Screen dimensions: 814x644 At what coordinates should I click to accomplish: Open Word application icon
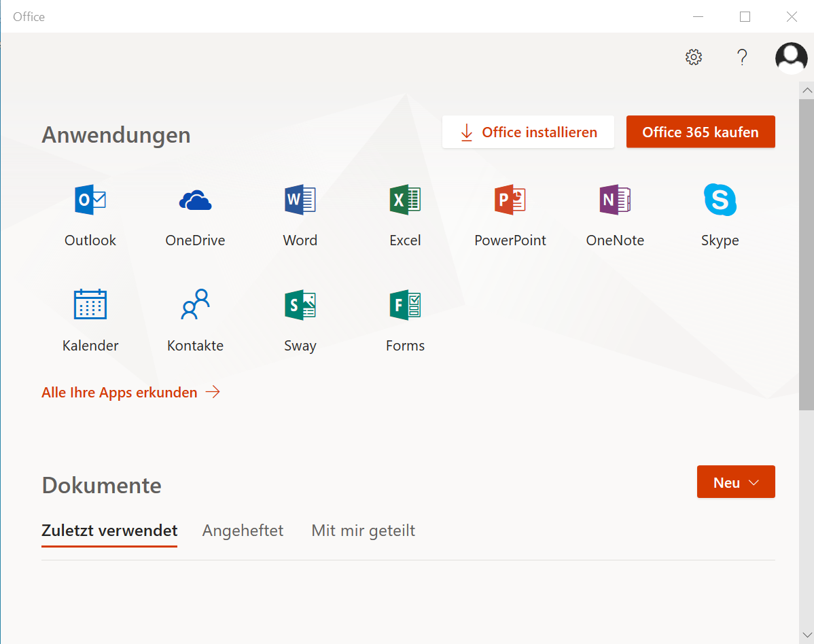(x=300, y=200)
